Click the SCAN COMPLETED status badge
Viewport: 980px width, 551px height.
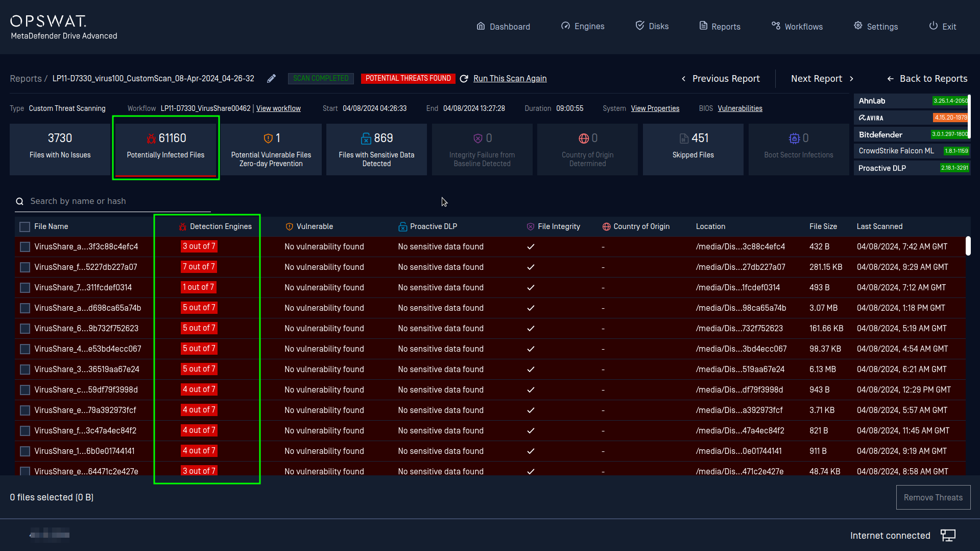point(321,78)
